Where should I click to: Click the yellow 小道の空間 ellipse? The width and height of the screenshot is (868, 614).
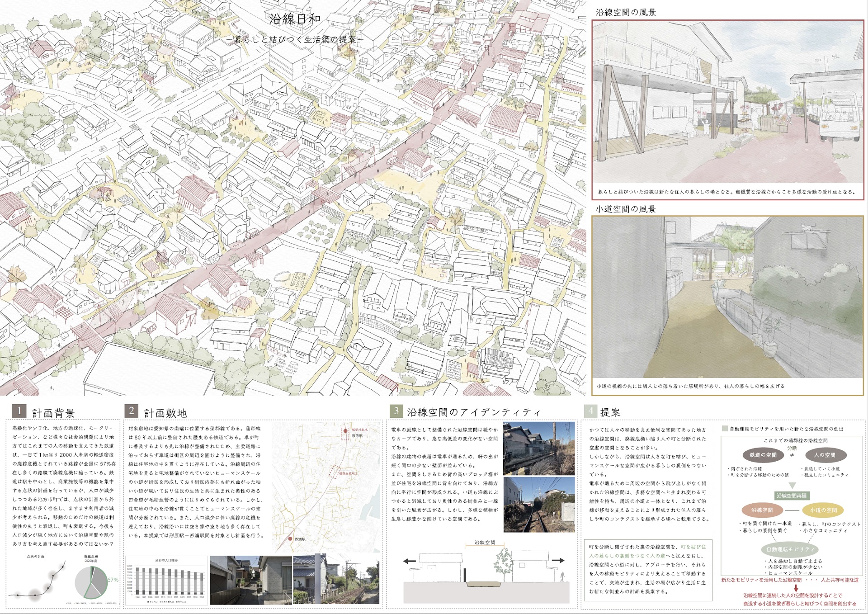tap(823, 510)
